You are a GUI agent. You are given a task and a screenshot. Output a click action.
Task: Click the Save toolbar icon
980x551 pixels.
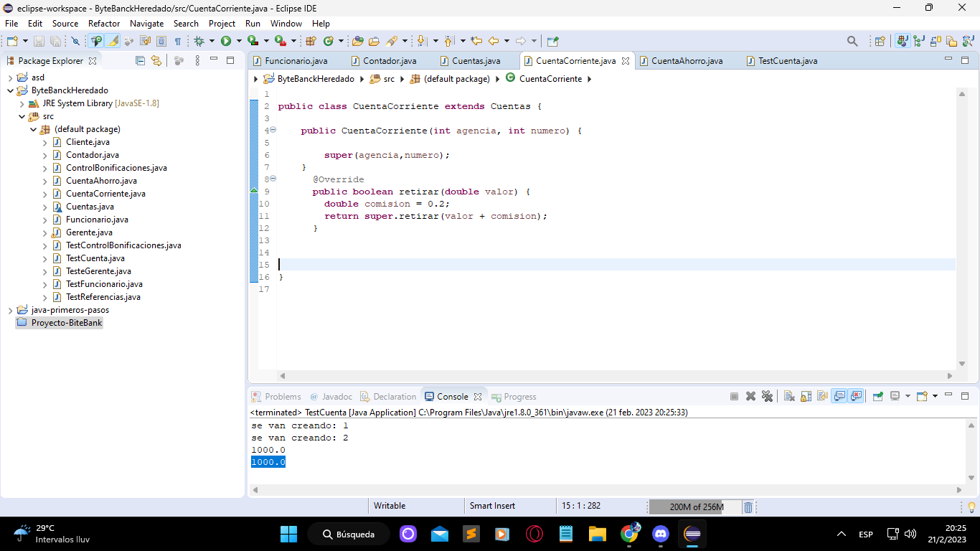click(x=39, y=41)
